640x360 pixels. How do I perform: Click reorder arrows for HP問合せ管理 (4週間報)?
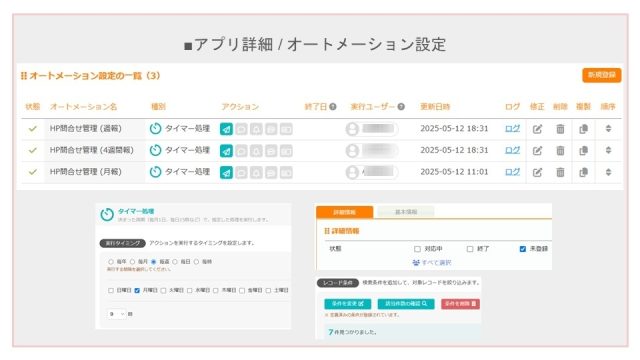[608, 150]
